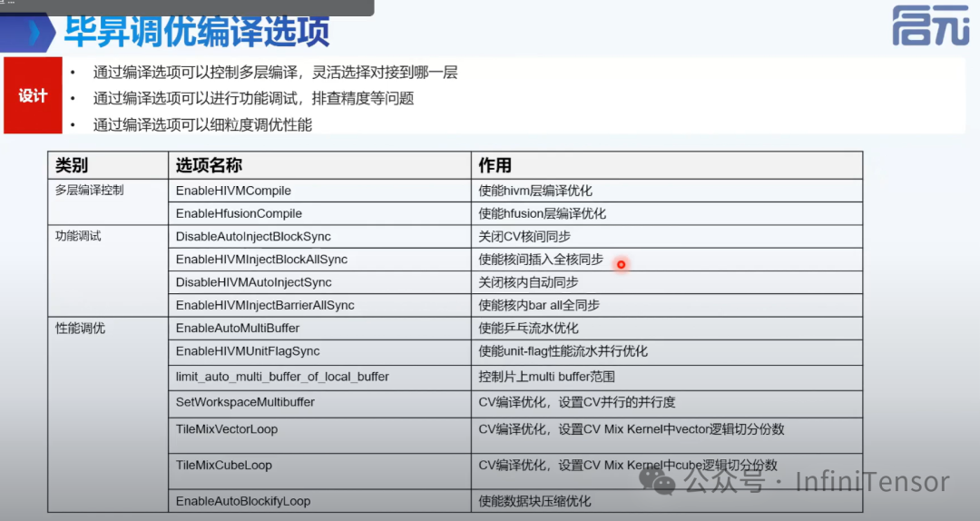Image resolution: width=980 pixels, height=521 pixels.
Task: Click the TileMixVectorLoop option name
Action: (226, 429)
